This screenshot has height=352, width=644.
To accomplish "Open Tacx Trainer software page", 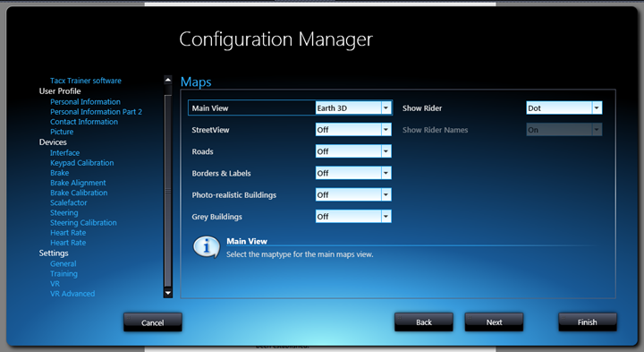I will click(86, 81).
